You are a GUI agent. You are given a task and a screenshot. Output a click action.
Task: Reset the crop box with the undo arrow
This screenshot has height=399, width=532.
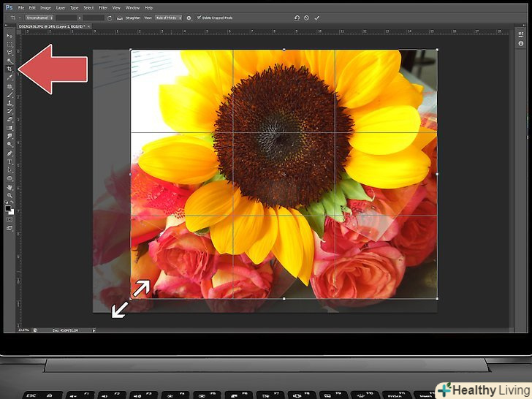click(x=297, y=17)
